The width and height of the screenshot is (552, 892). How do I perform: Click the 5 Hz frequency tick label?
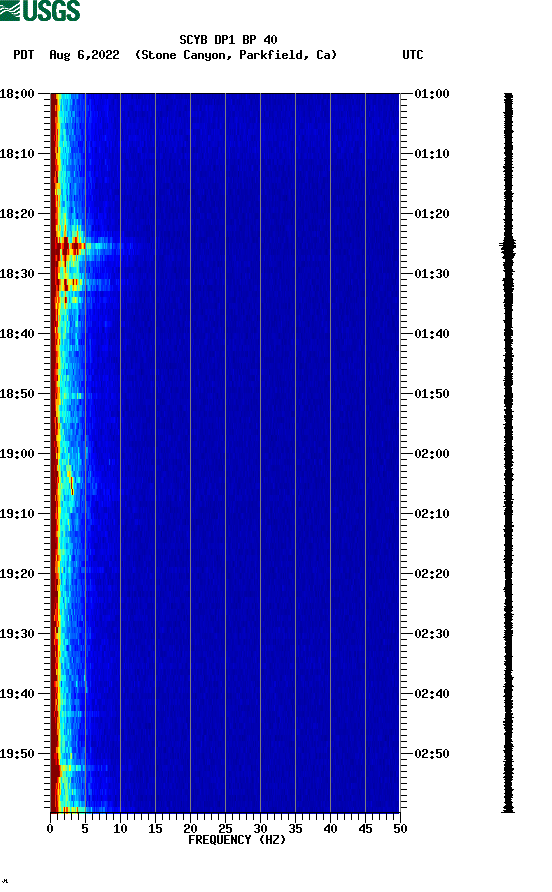click(x=85, y=829)
